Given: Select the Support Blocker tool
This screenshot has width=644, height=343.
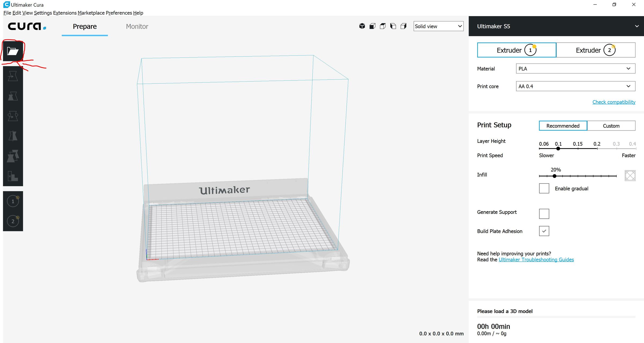Looking at the screenshot, I should (13, 176).
